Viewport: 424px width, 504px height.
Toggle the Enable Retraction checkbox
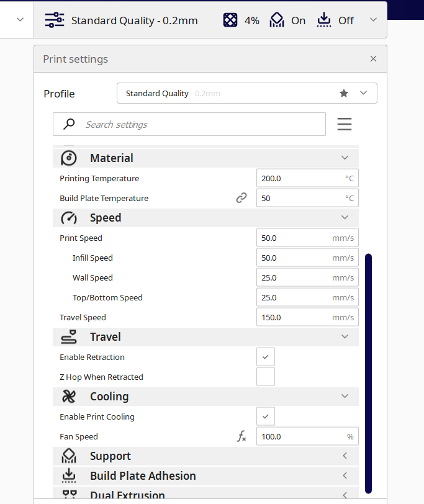tap(266, 357)
